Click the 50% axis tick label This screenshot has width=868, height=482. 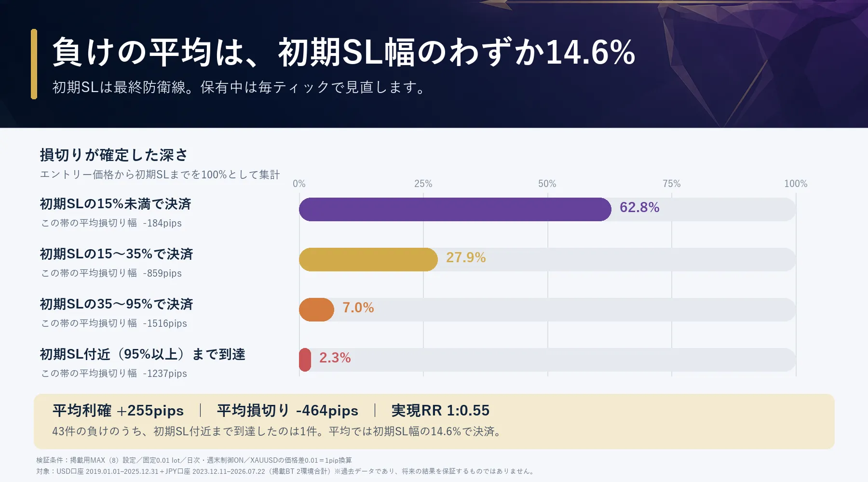point(547,184)
